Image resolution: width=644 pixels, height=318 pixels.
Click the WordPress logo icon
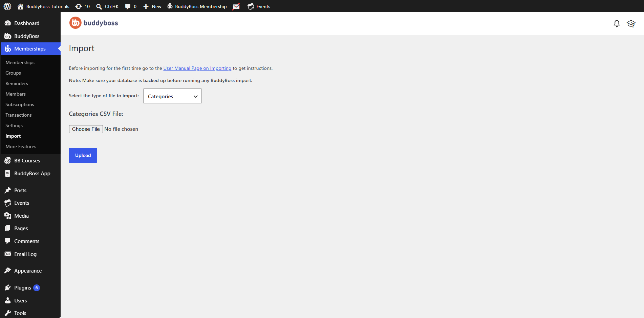pos(7,6)
